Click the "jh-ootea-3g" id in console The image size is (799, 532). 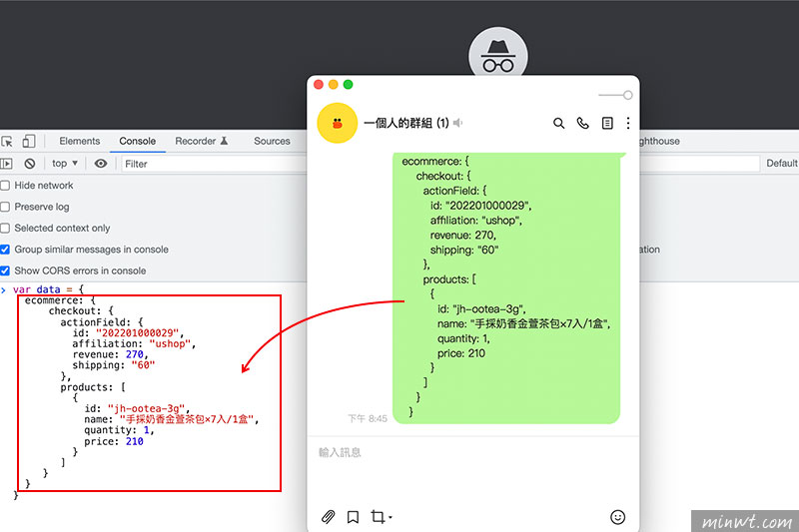tap(146, 409)
